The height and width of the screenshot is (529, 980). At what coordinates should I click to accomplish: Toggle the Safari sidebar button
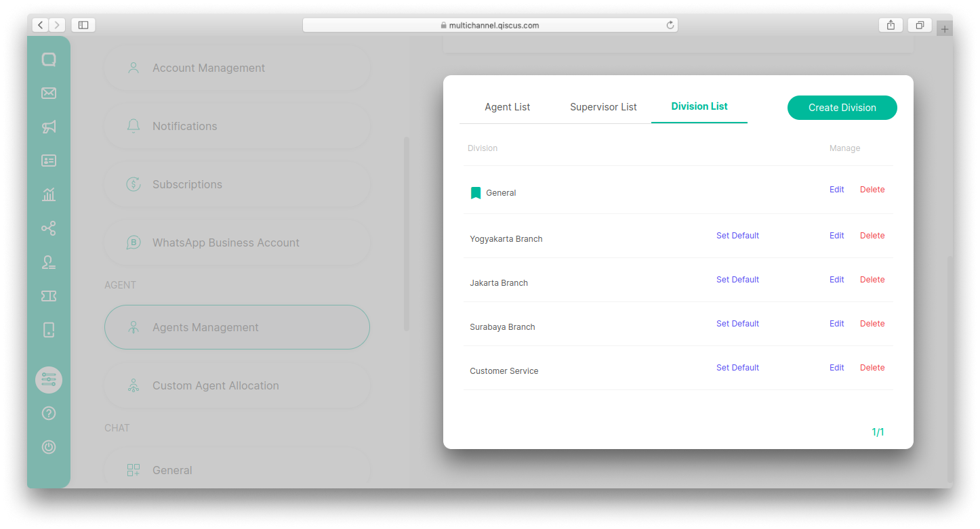coord(83,25)
